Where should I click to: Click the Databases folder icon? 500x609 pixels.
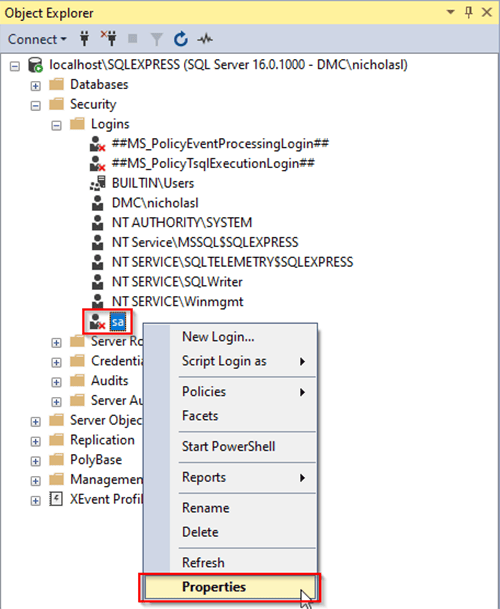[x=56, y=84]
